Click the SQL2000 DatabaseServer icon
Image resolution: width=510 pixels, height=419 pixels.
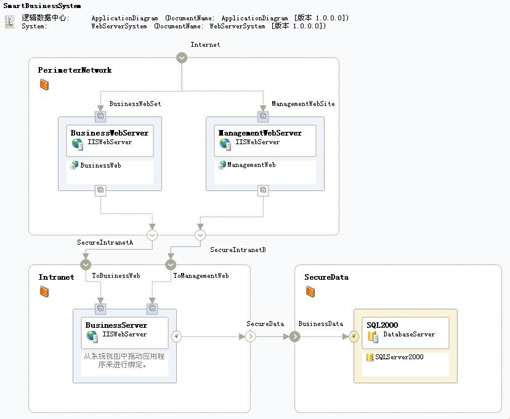373,337
